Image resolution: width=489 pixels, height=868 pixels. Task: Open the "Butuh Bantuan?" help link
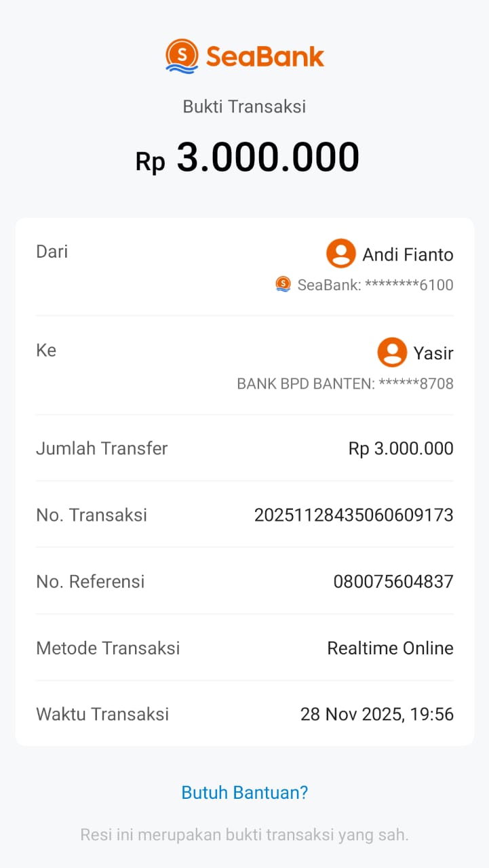tap(245, 792)
